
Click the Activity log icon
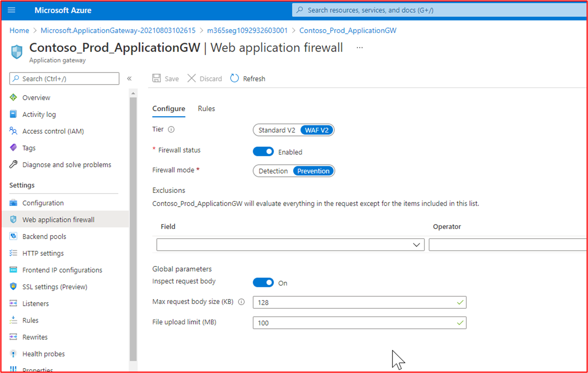pyautogui.click(x=14, y=114)
